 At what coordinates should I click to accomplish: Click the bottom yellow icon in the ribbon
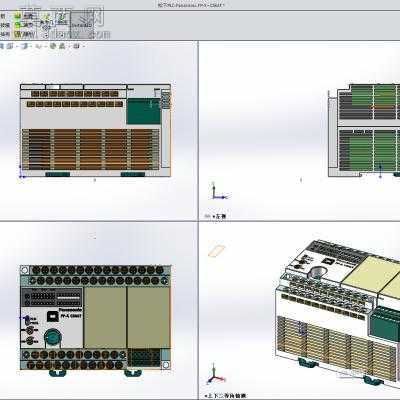[x=18, y=34]
